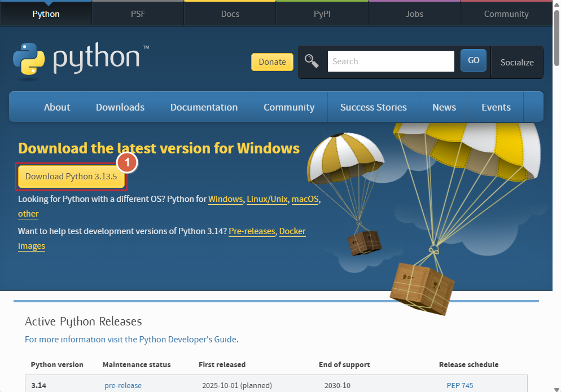Click the '3.14' version cell
561x392 pixels.
(x=38, y=385)
